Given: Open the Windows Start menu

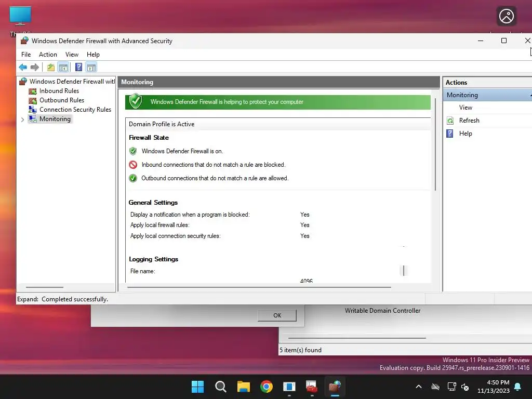Looking at the screenshot, I should [x=197, y=387].
